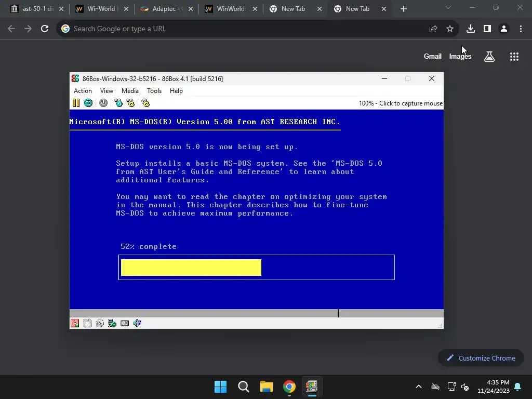Viewport: 532px width, 399px height.
Task: Click the 86Box taskbar icon
Action: (312, 387)
